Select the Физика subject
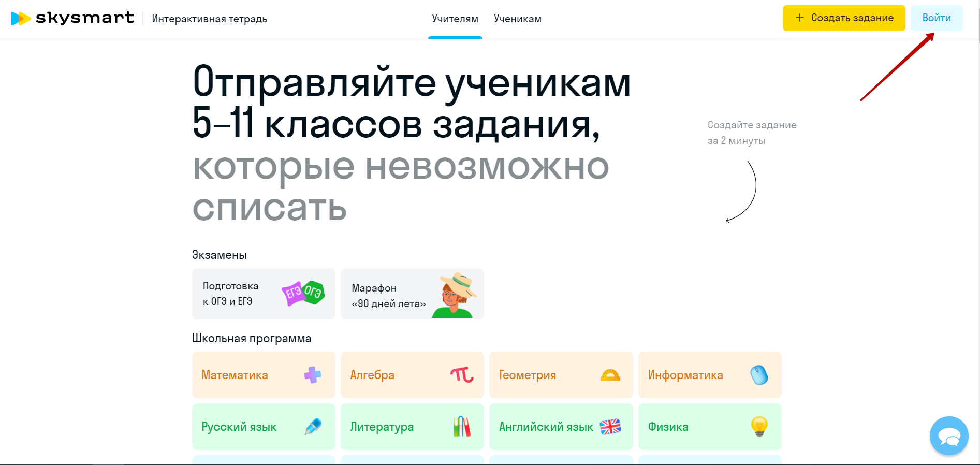The height and width of the screenshot is (465, 980). [710, 427]
